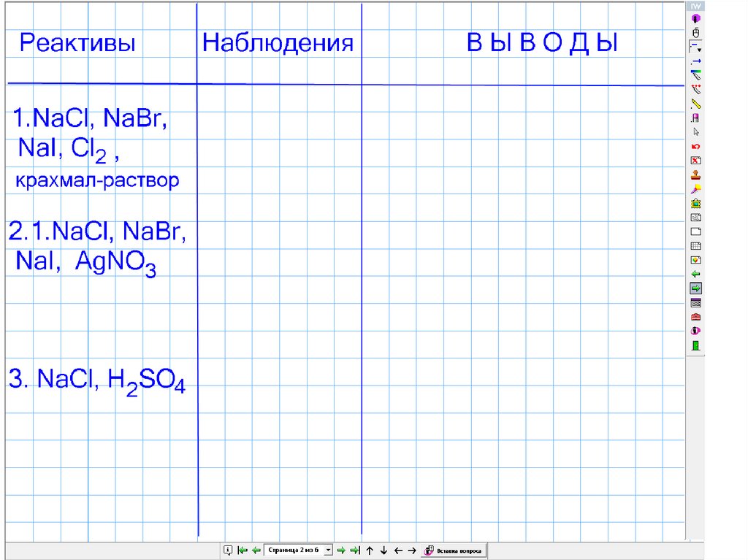
Task: Go to previous page in bottom bar
Action: pyautogui.click(x=256, y=551)
